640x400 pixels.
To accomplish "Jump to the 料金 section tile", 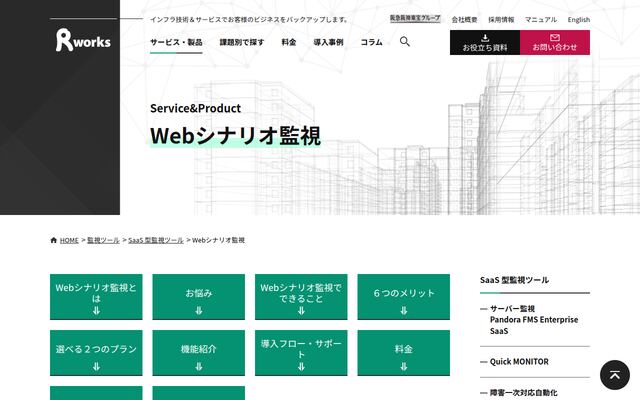I will click(404, 353).
